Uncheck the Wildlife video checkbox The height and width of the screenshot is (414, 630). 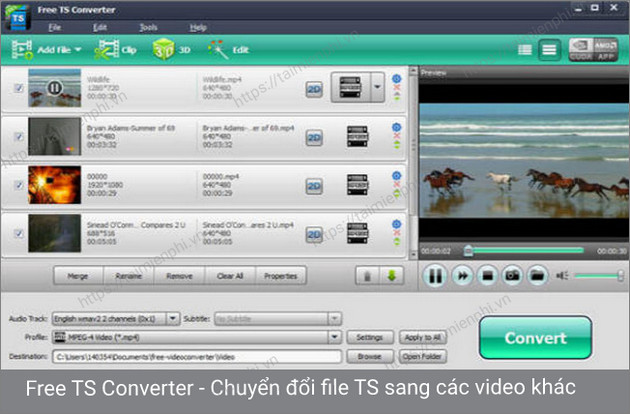[18, 88]
